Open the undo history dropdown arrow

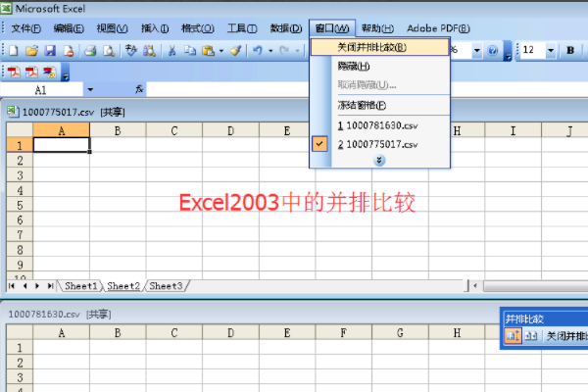pos(270,51)
